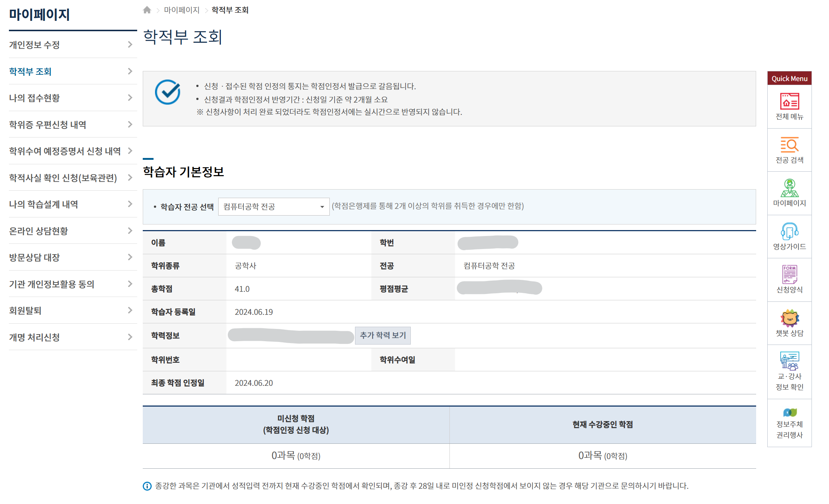Click the info icon by the 종강 notice
Viewport: 829px width, 504px height.
[147, 486]
